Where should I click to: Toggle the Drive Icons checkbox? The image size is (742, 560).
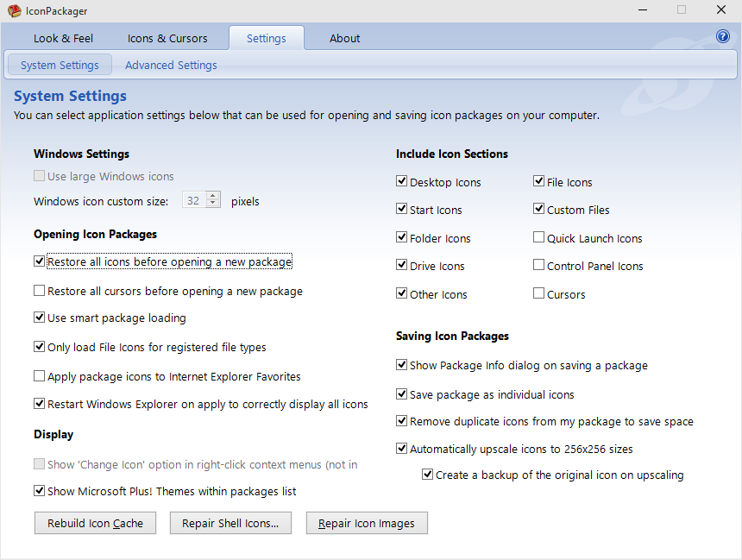pos(402,265)
